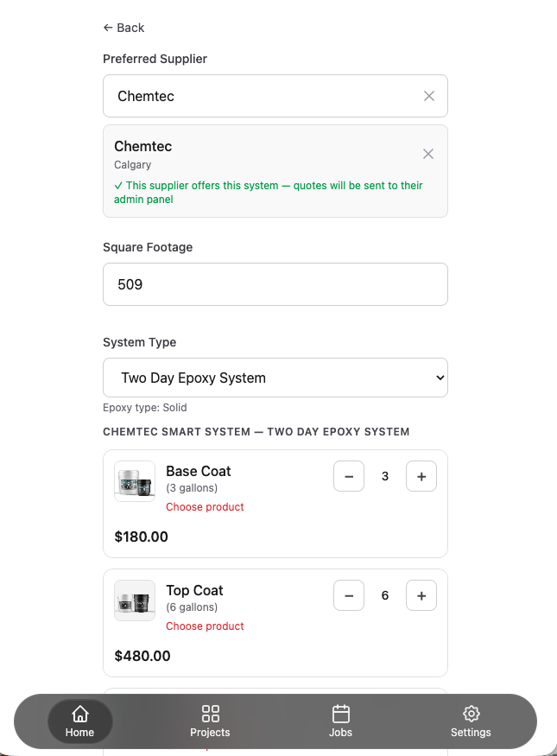This screenshot has height=756, width=557.
Task: Choose product for the Top Coat
Action: tap(205, 626)
